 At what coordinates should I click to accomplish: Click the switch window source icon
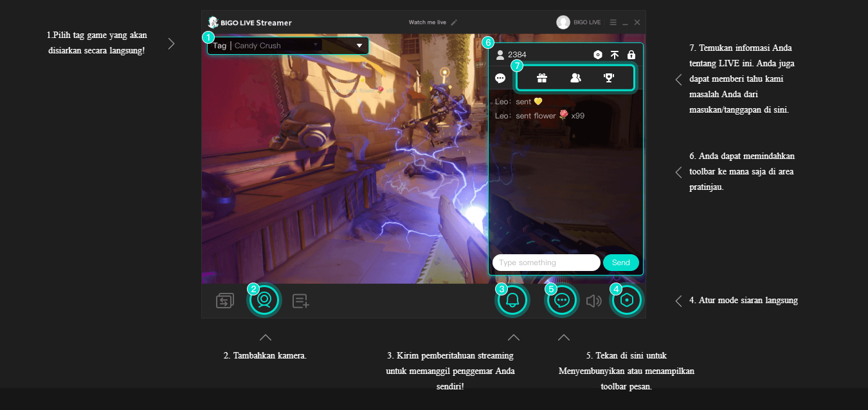[225, 301]
